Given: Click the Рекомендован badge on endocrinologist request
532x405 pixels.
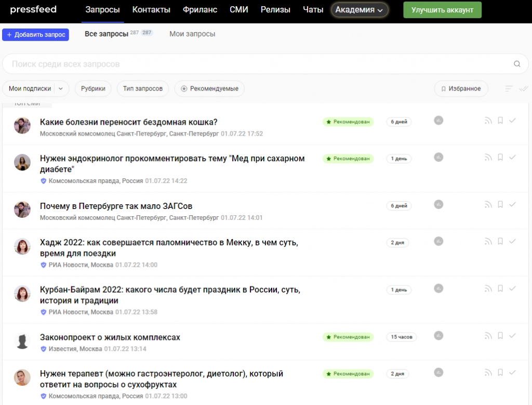Looking at the screenshot, I should pos(348,159).
